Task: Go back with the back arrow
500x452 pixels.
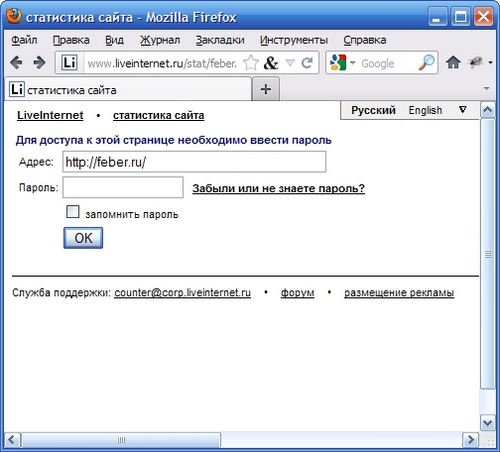Action: (x=16, y=62)
